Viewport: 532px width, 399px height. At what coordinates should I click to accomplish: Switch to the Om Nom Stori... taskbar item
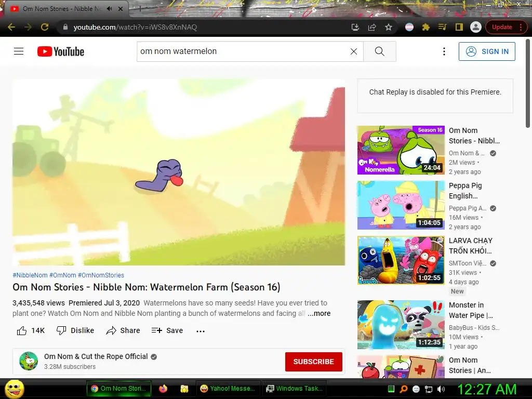118,389
